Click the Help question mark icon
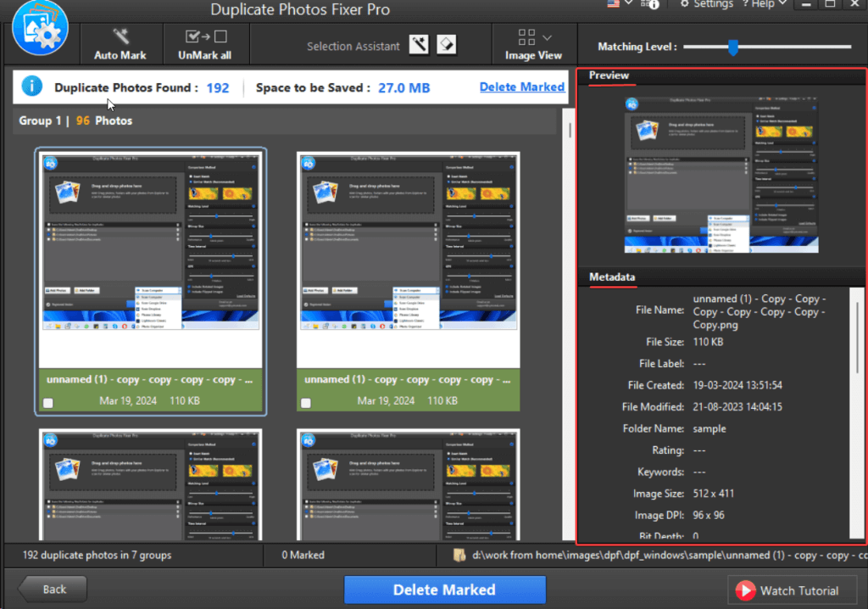The width and height of the screenshot is (868, 609). (x=746, y=4)
